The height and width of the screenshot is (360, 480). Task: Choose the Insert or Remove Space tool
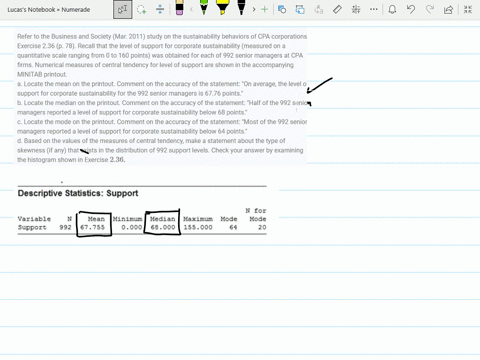tap(160, 9)
